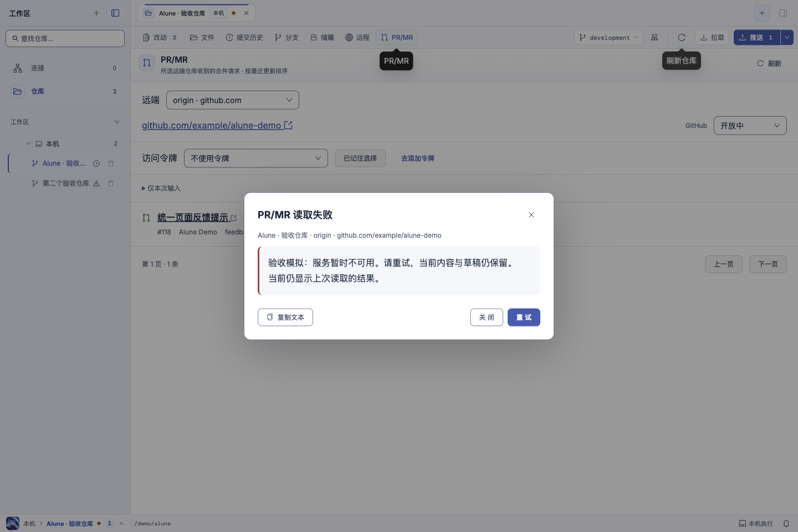Click 本机执行 in status bar
This screenshot has width=798, height=532.
coord(756,524)
